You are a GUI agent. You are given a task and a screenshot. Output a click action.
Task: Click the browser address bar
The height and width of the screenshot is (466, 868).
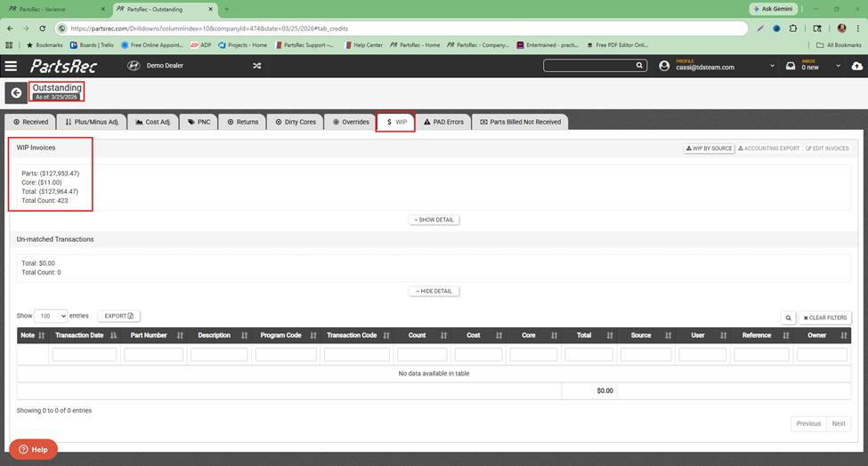(402, 28)
